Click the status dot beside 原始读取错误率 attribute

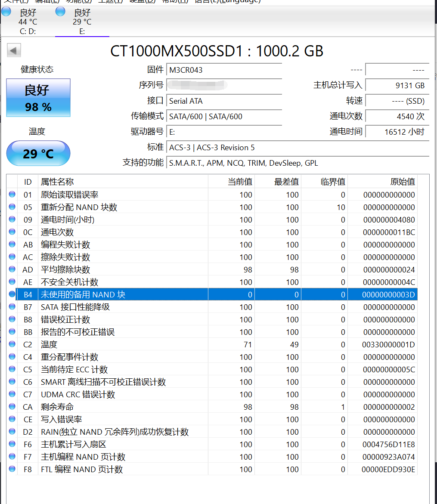pos(12,195)
